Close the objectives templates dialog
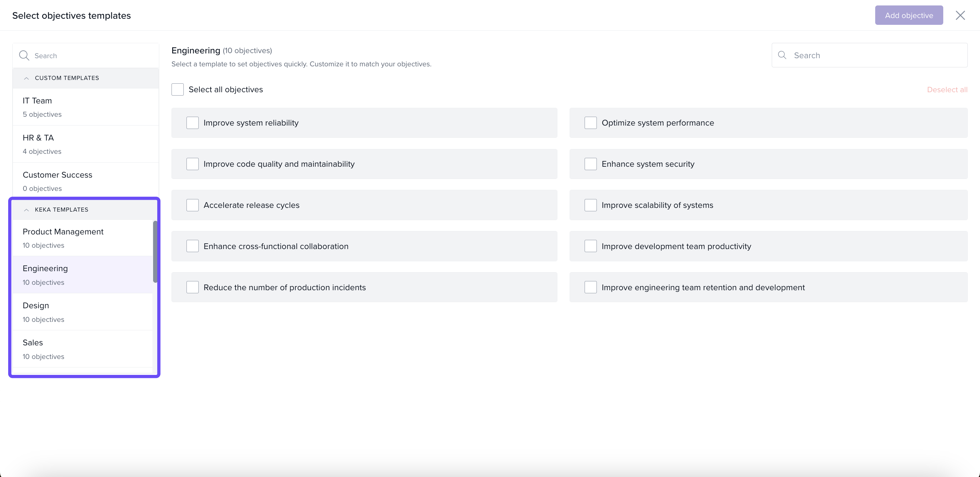This screenshot has width=980, height=477. pos(960,15)
